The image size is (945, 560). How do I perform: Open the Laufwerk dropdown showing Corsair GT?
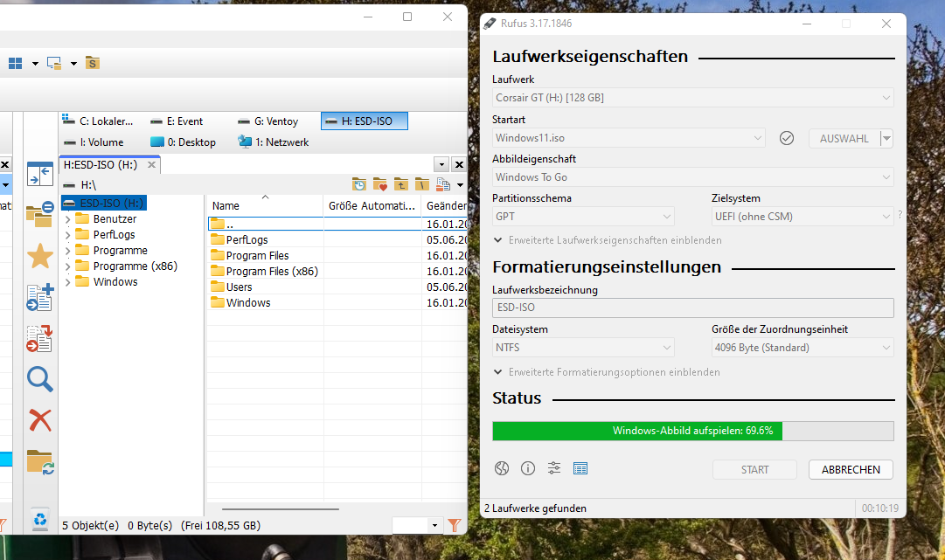tap(692, 98)
